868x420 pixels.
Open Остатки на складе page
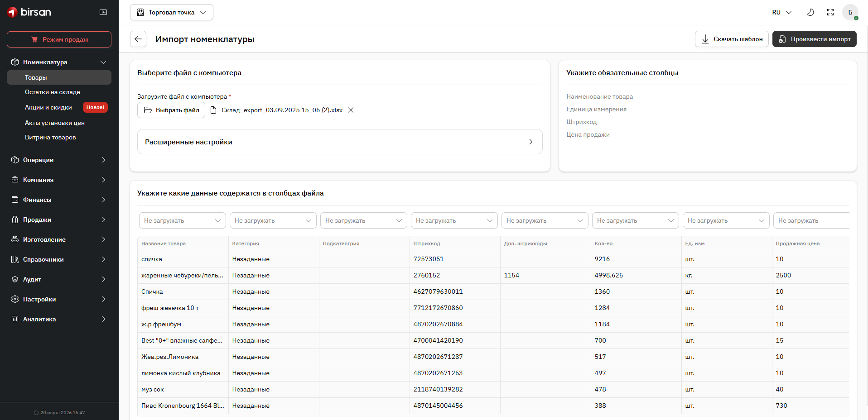53,92
